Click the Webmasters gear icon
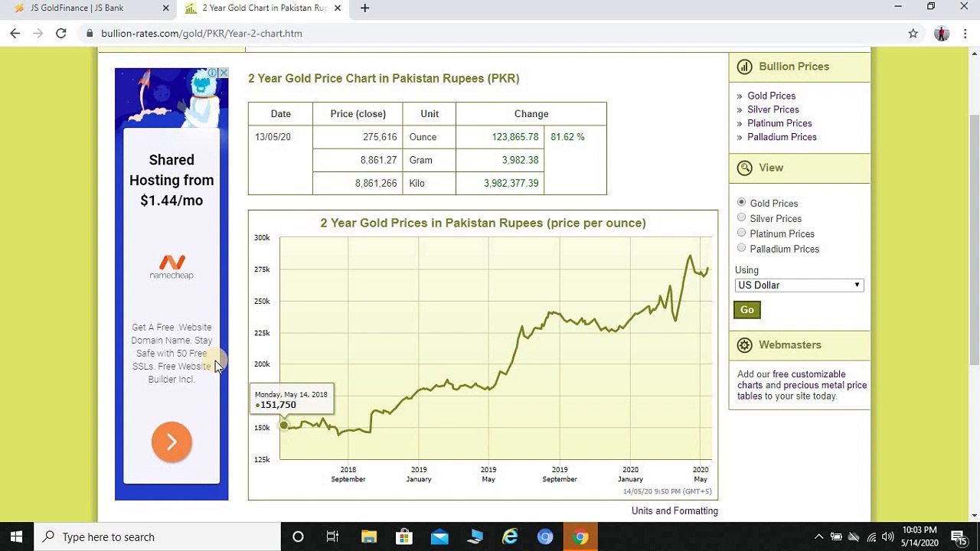Screen dimensions: 980x551 point(744,345)
